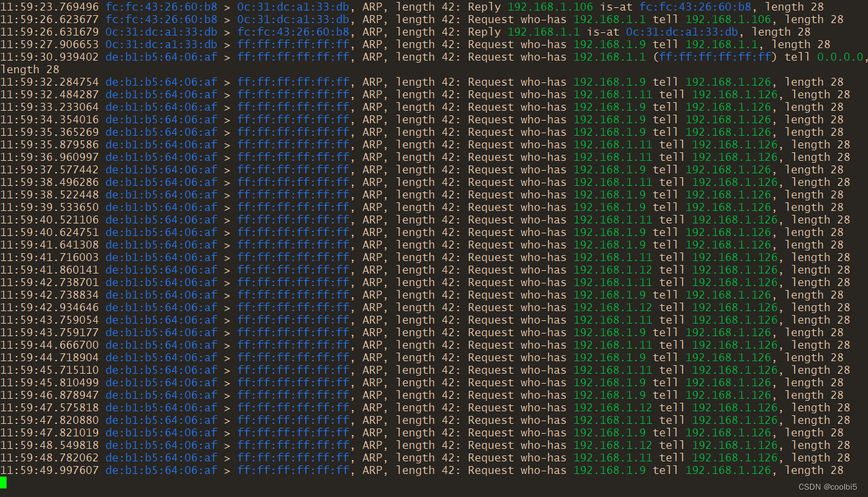Screen dimensions: 868x497
Task: Click timestamp 11:59:43.759177
Action: (x=49, y=333)
